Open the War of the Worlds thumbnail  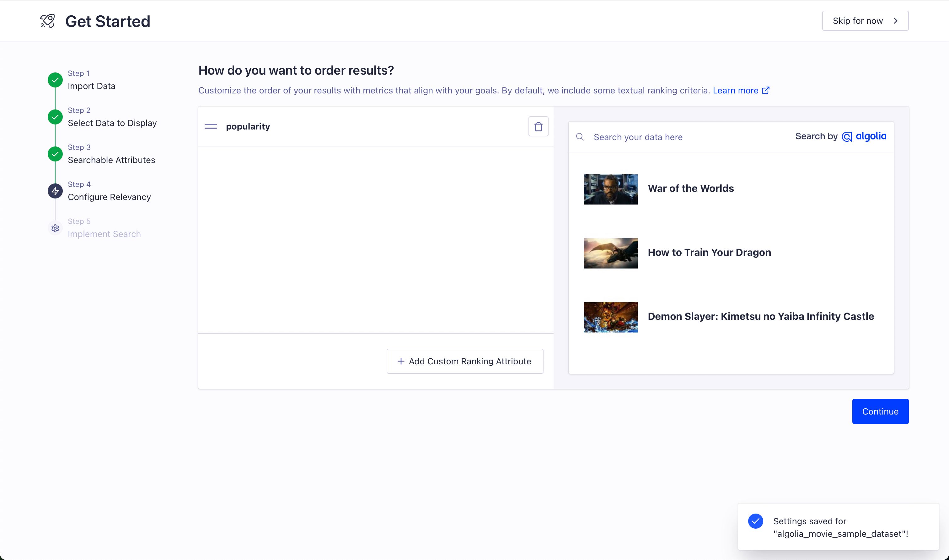click(610, 189)
